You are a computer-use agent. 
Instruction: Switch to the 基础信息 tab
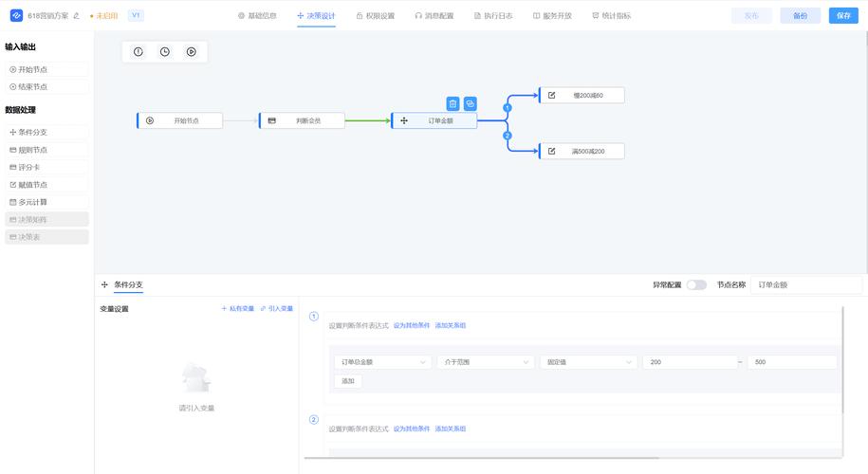point(257,16)
